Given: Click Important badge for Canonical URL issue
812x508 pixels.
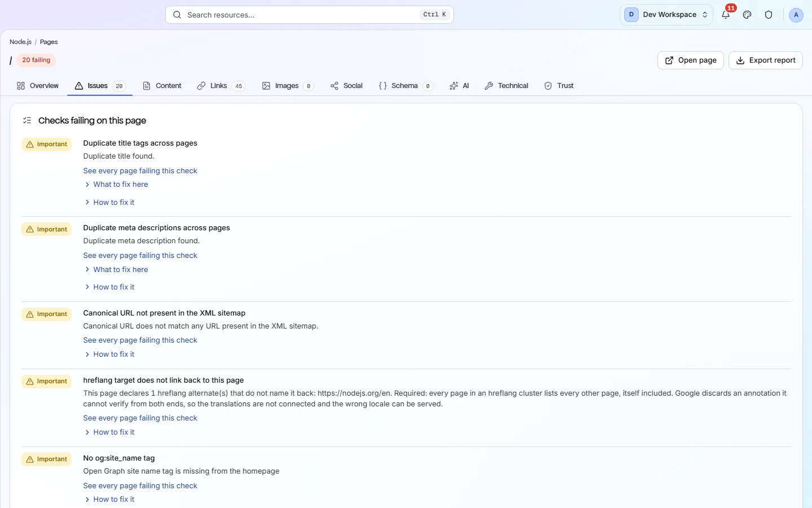Looking at the screenshot, I should pyautogui.click(x=47, y=314).
